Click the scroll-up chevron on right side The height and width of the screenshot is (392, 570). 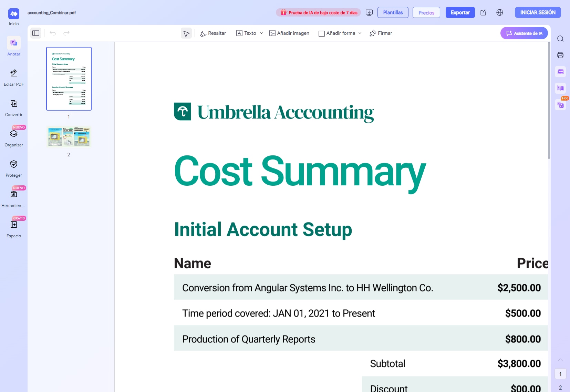[560, 360]
